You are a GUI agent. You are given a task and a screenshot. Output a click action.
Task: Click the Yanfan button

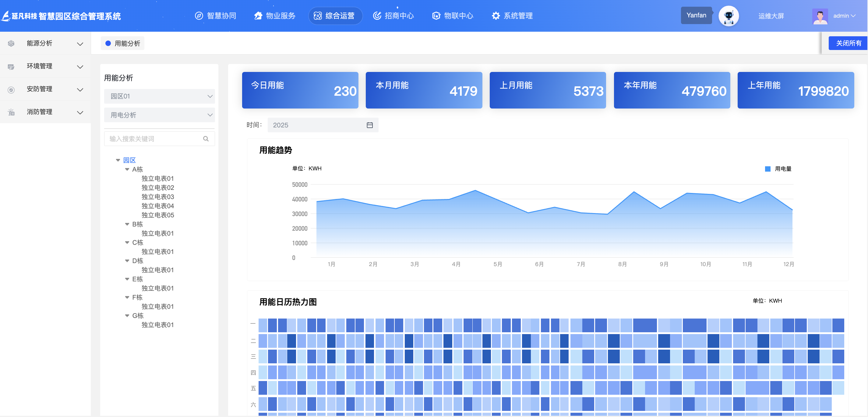pyautogui.click(x=696, y=15)
